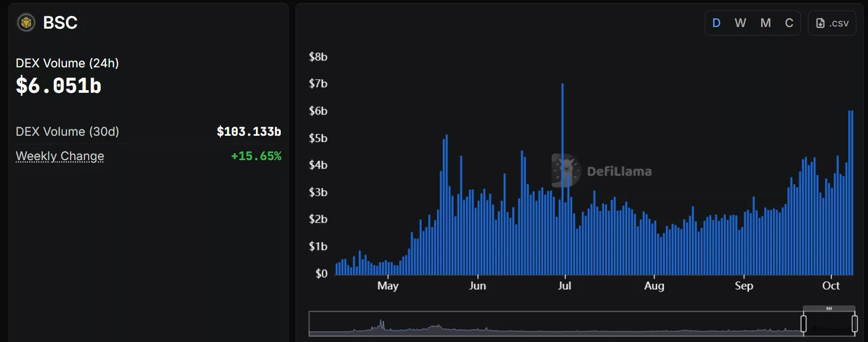Select the M monthly interval option
The image size is (868, 342).
(x=765, y=23)
